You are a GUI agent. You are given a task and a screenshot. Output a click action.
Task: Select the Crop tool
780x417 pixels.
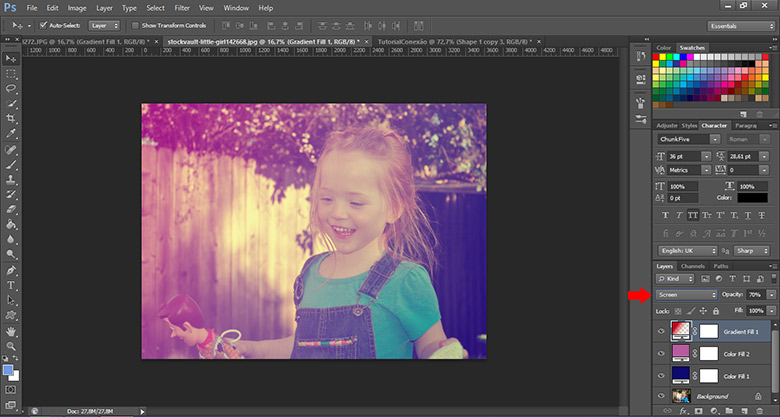tap(10, 118)
